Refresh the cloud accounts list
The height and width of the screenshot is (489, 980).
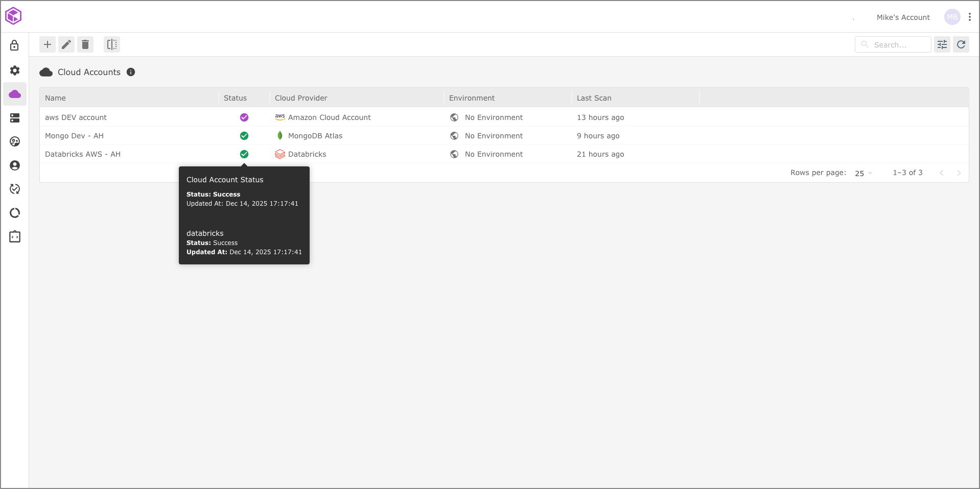[961, 44]
